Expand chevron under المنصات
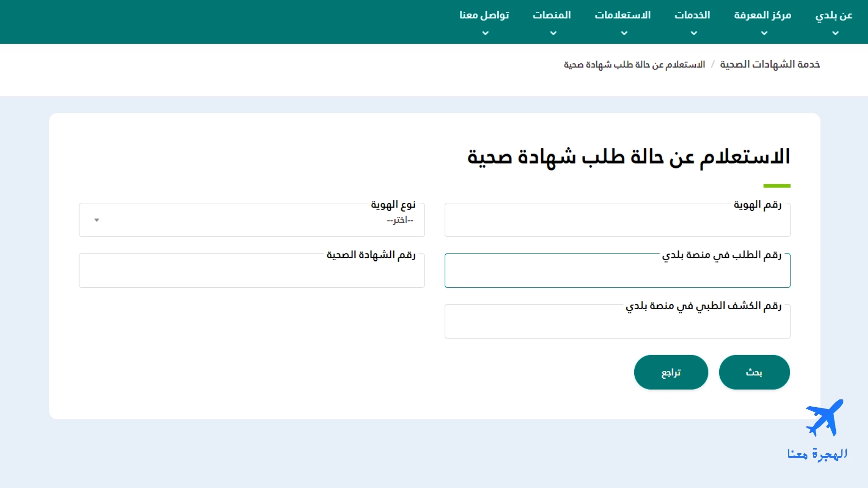The height and width of the screenshot is (488, 868). (553, 33)
